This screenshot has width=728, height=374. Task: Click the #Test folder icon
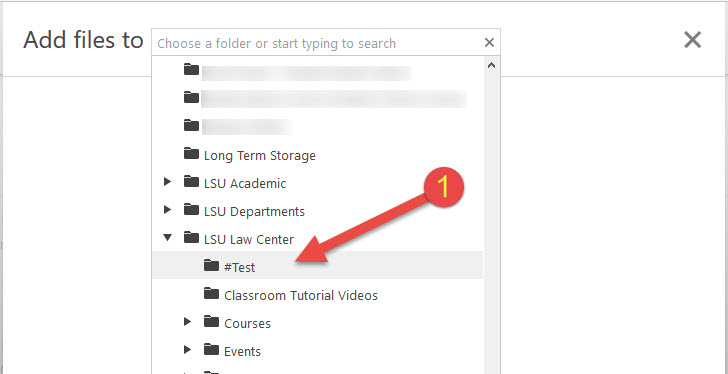click(211, 265)
